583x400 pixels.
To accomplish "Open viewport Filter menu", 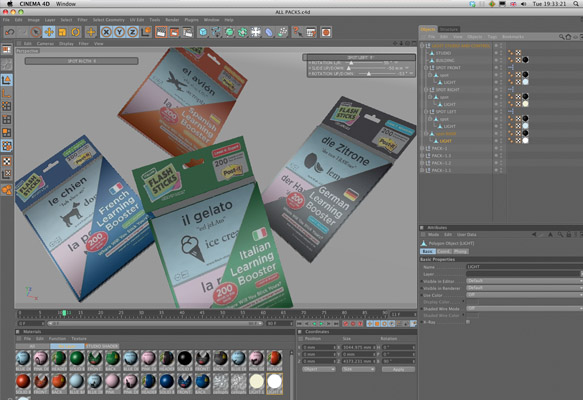I will pos(83,43).
